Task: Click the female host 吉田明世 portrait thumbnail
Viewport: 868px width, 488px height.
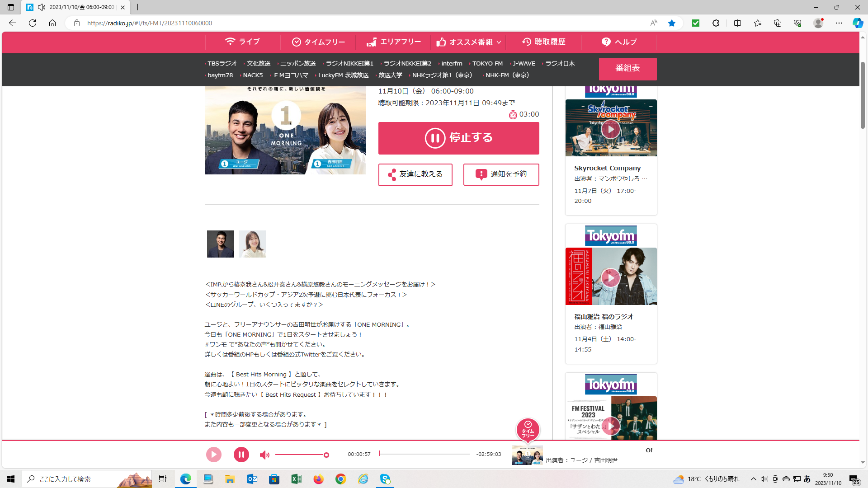Action: [252, 244]
